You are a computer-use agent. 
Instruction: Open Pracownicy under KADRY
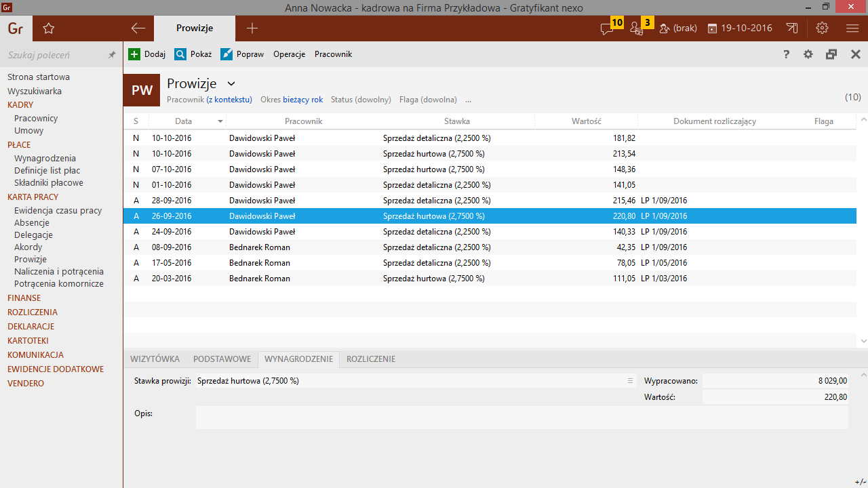(36, 118)
